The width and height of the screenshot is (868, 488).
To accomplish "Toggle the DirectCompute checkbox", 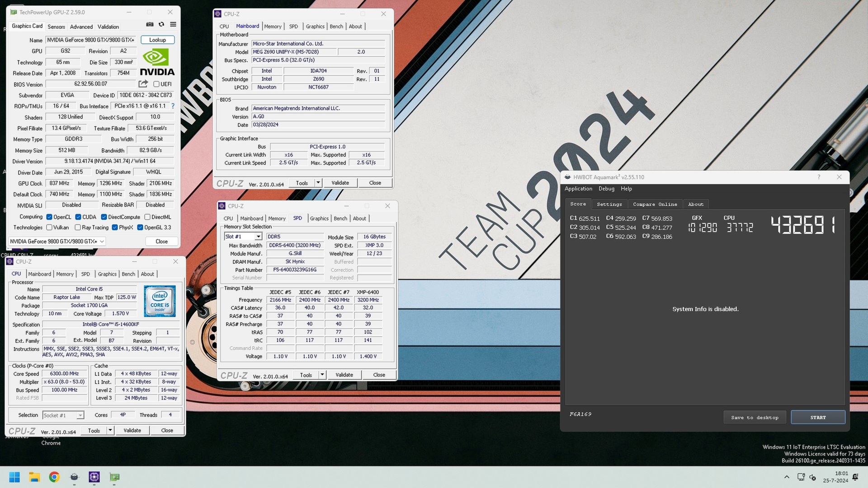I will click(104, 217).
